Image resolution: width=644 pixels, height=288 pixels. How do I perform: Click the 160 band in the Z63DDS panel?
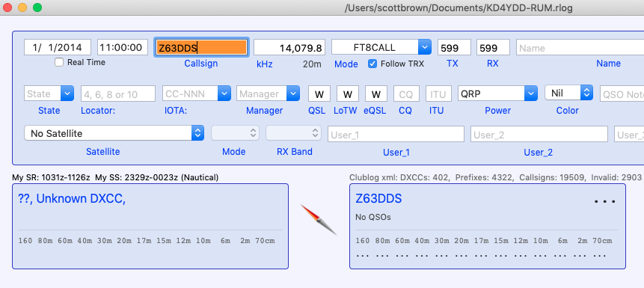[362, 241]
